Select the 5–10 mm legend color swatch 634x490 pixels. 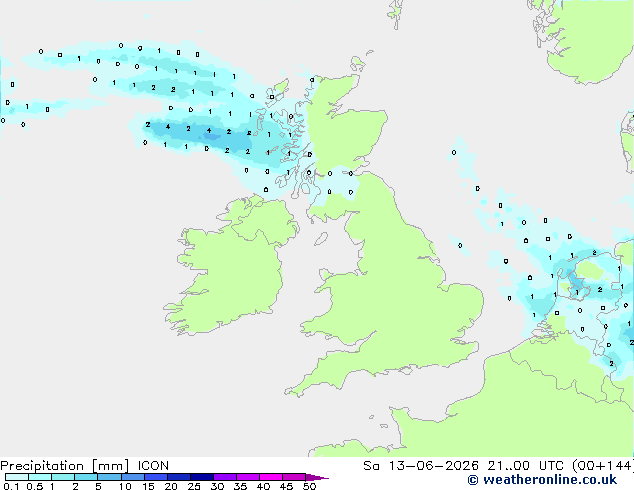(109, 477)
